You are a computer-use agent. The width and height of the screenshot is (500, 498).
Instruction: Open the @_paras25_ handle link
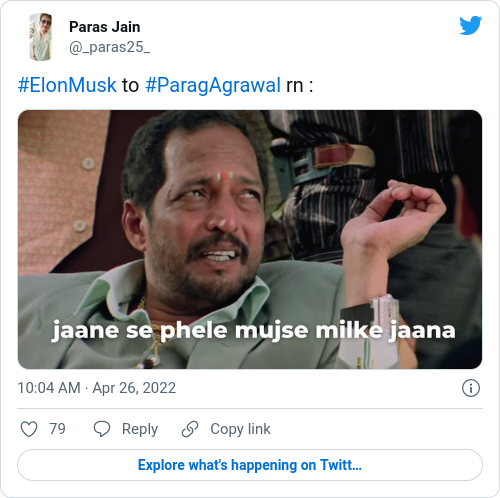[x=109, y=47]
